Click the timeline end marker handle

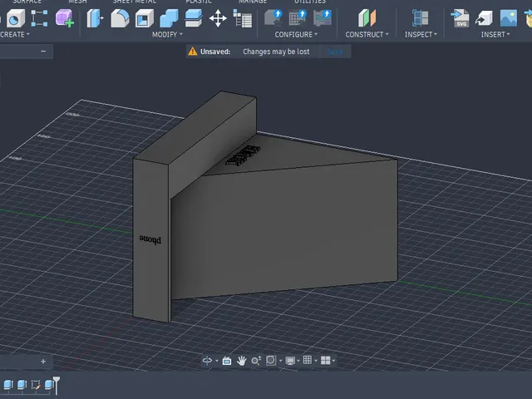[57, 384]
